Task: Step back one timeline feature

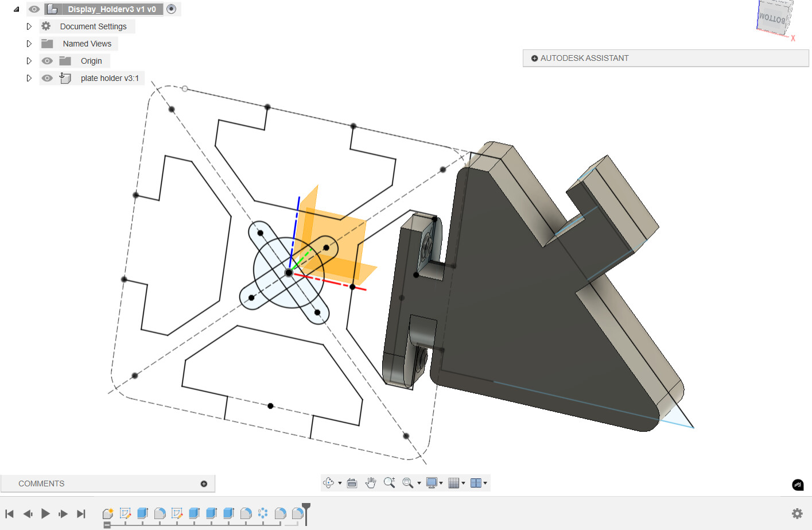Action: [28, 514]
